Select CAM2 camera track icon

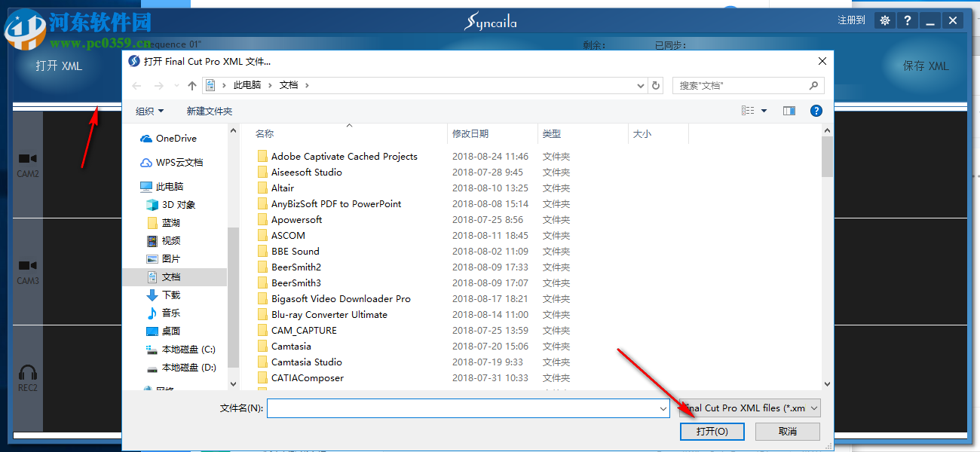point(28,159)
